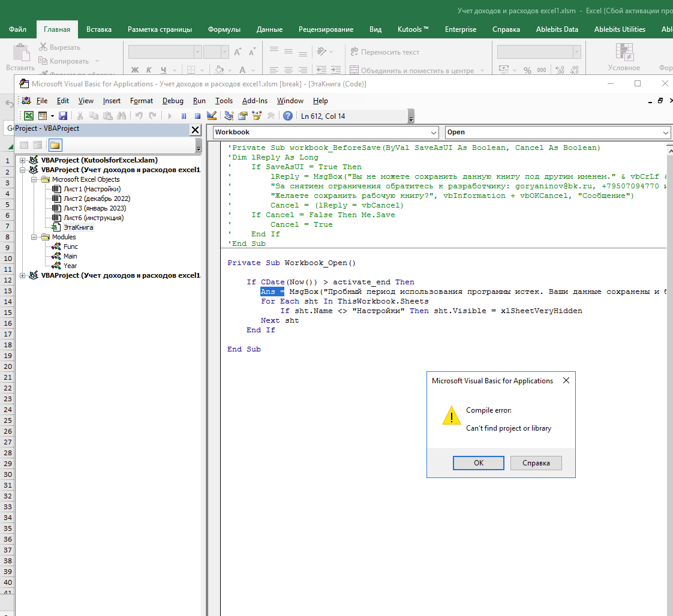The image size is (673, 616).
Task: Click OK in the compile error dialog
Action: [478, 463]
